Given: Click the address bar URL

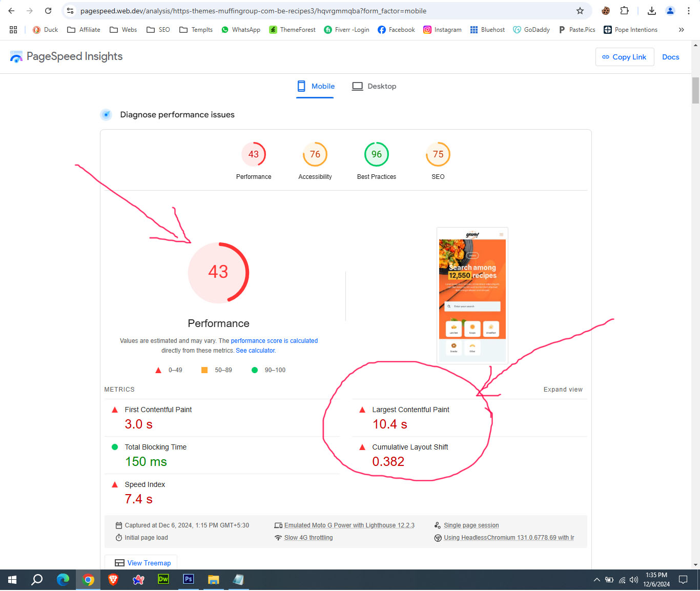Looking at the screenshot, I should [253, 11].
